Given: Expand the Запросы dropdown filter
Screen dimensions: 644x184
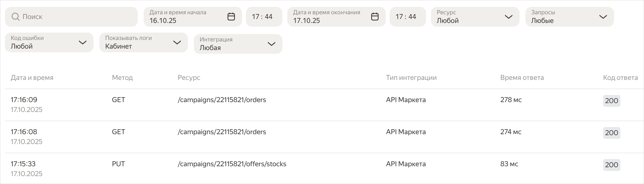Looking at the screenshot, I should click(569, 17).
